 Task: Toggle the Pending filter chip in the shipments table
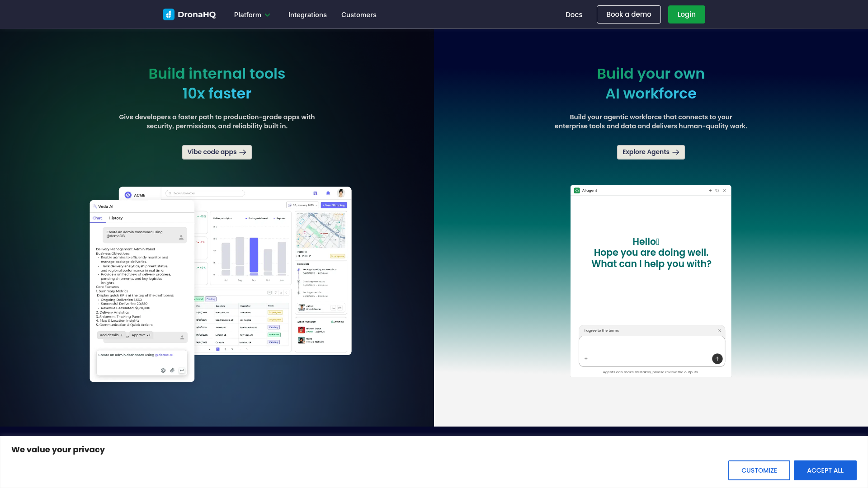(211, 299)
